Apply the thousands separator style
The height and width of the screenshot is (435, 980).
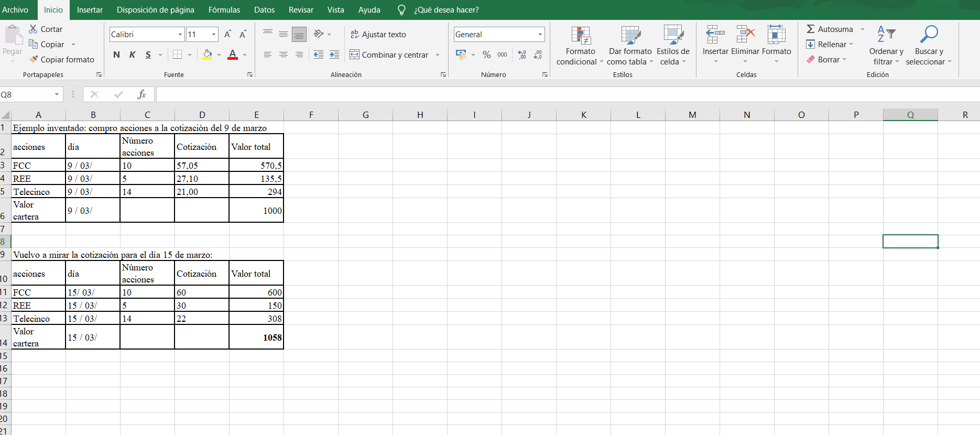coord(502,55)
